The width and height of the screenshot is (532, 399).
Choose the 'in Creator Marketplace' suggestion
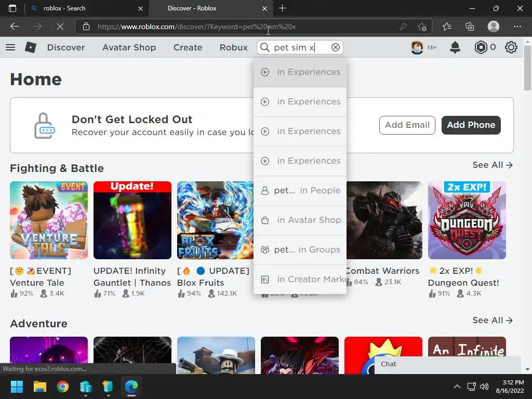point(300,279)
